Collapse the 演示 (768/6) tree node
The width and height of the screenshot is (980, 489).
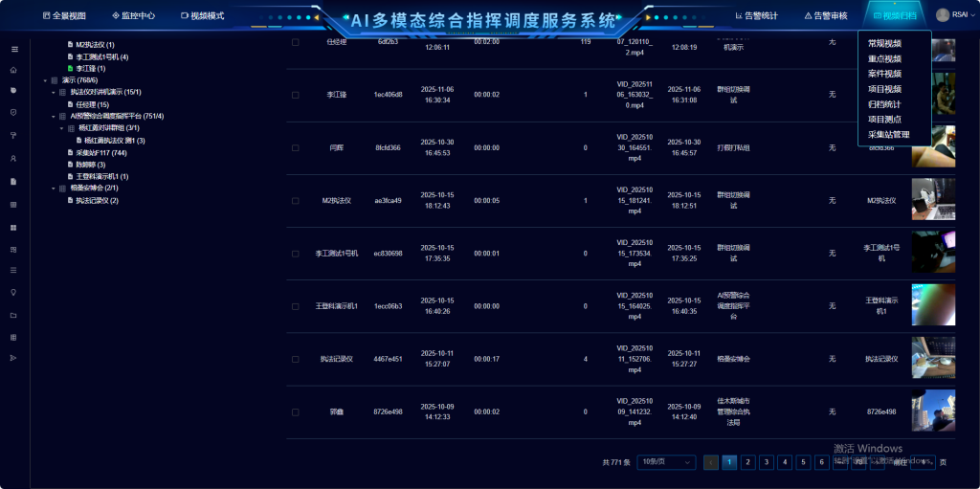pos(44,80)
